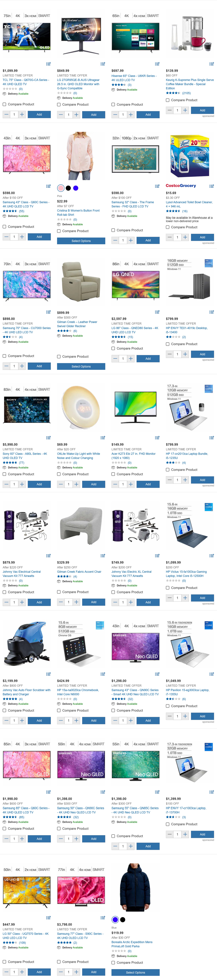217x980 pixels.
Task: Check Compare Product for TCL 75" TV
Action: 5,104
